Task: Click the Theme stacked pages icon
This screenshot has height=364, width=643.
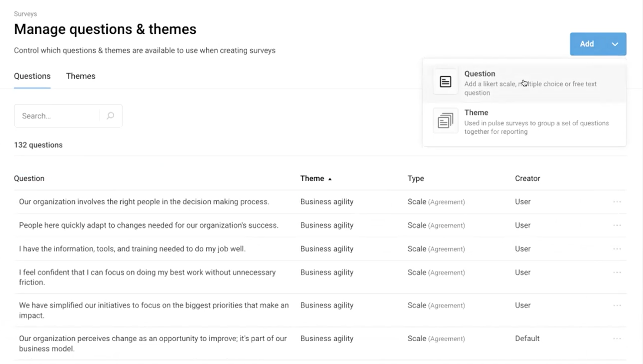Action: coord(445,121)
